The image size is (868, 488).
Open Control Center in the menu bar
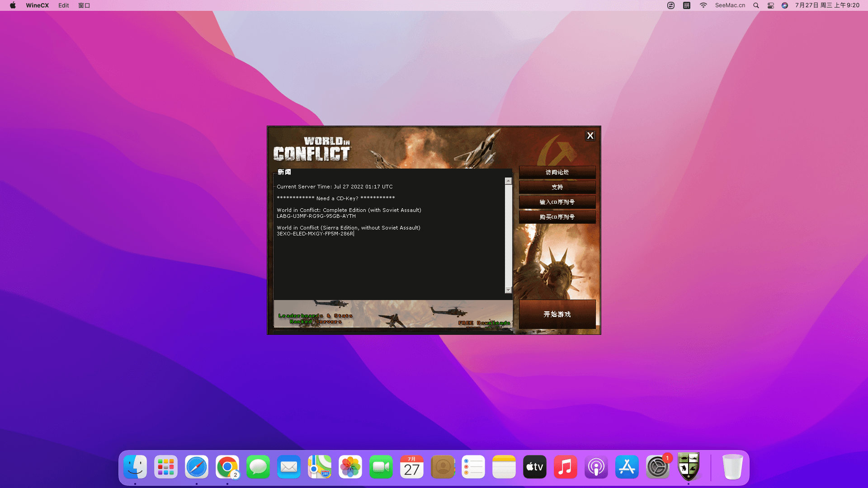pos(771,5)
